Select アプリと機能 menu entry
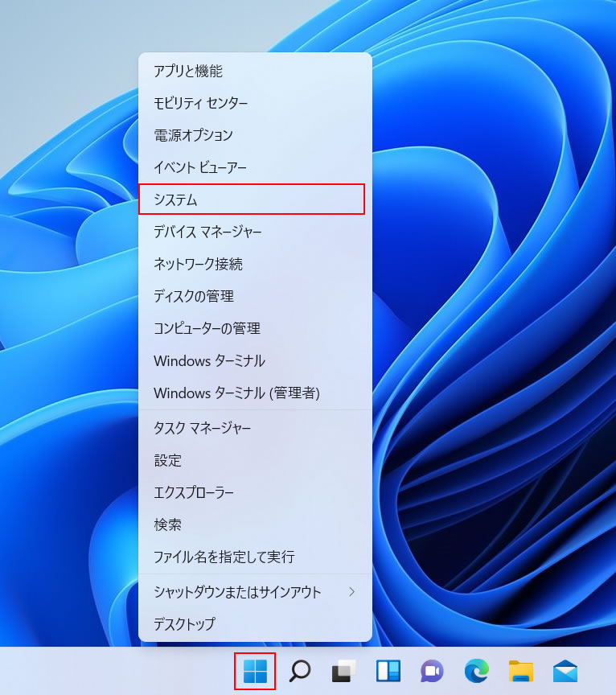The height and width of the screenshot is (695, 616). point(255,71)
